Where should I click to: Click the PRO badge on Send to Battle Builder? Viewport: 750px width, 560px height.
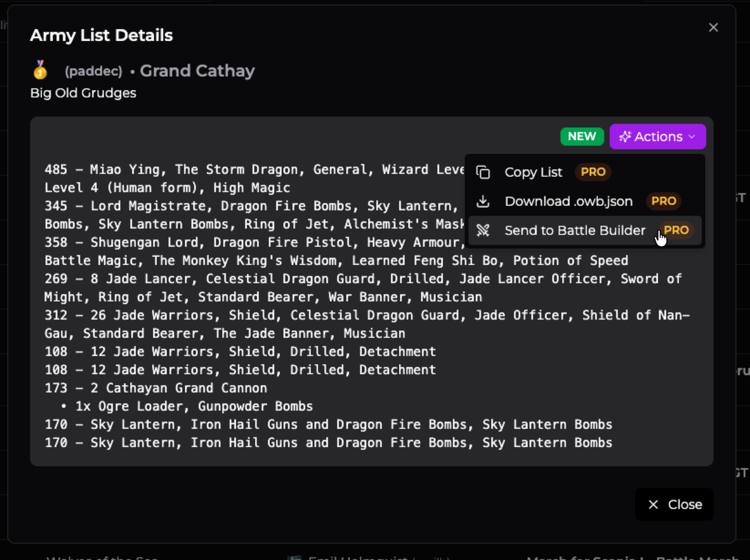pyautogui.click(x=677, y=230)
